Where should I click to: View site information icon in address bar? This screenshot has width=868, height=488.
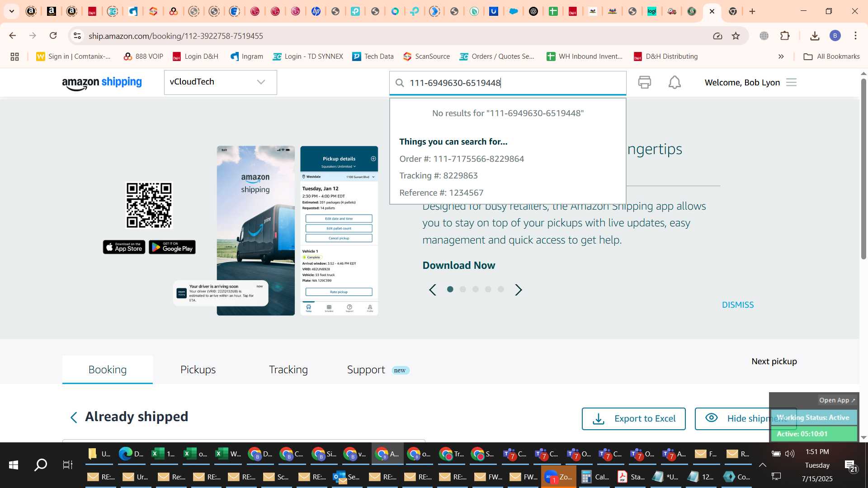(x=77, y=36)
